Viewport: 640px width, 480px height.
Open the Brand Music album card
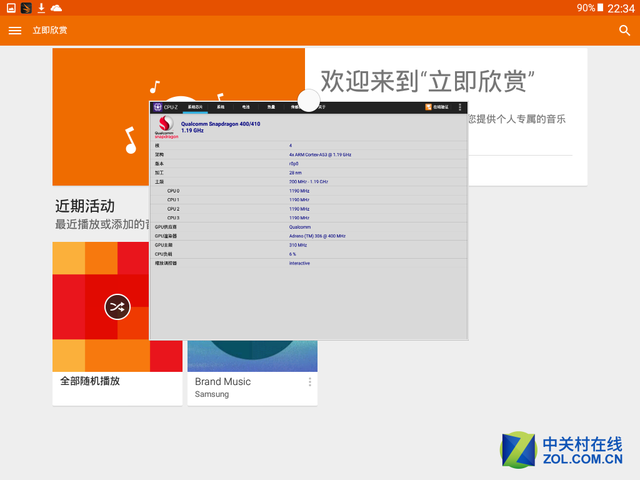tap(252, 373)
